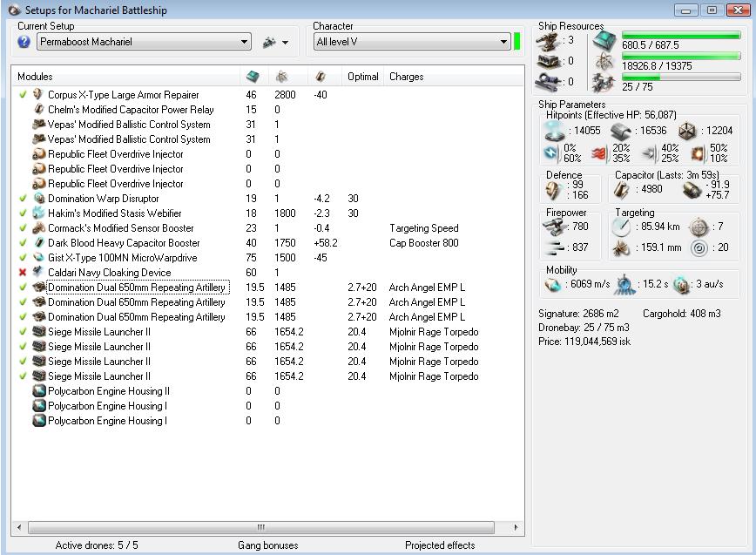This screenshot has width=756, height=555.
Task: Click max velocity icon beside 6069 m/s
Action: click(x=553, y=285)
